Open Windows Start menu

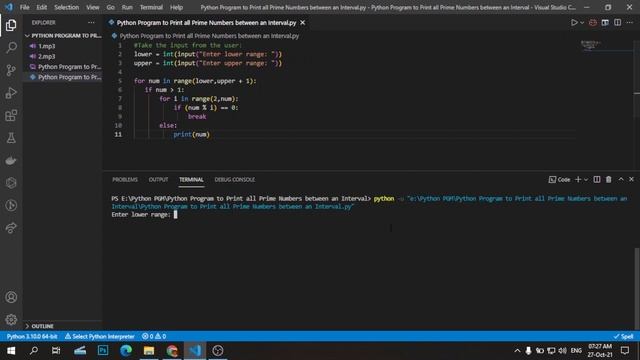[x=11, y=351]
